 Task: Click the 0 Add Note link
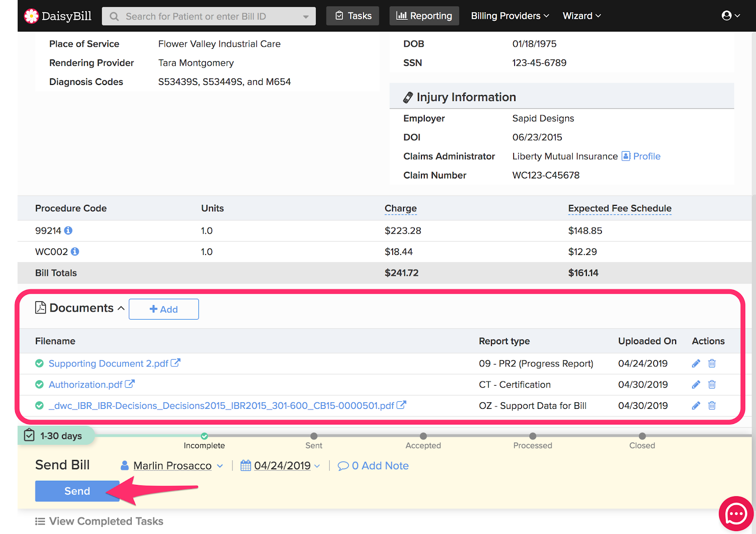pos(373,466)
